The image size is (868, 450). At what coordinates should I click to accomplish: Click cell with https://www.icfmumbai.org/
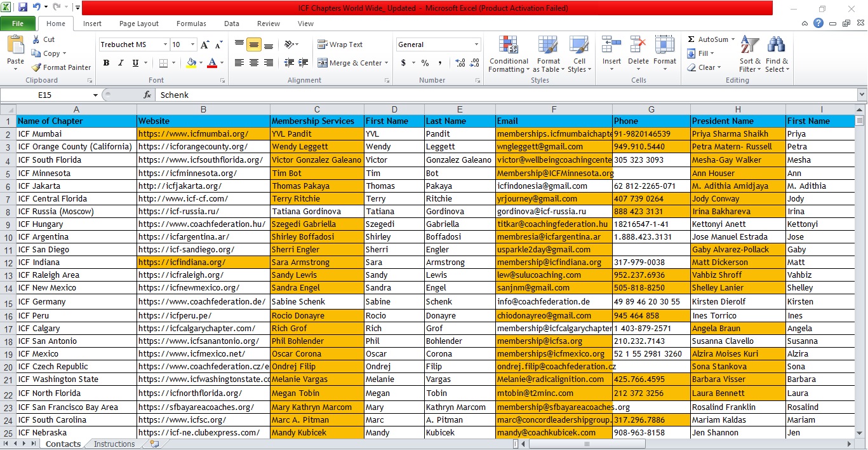[x=203, y=134]
